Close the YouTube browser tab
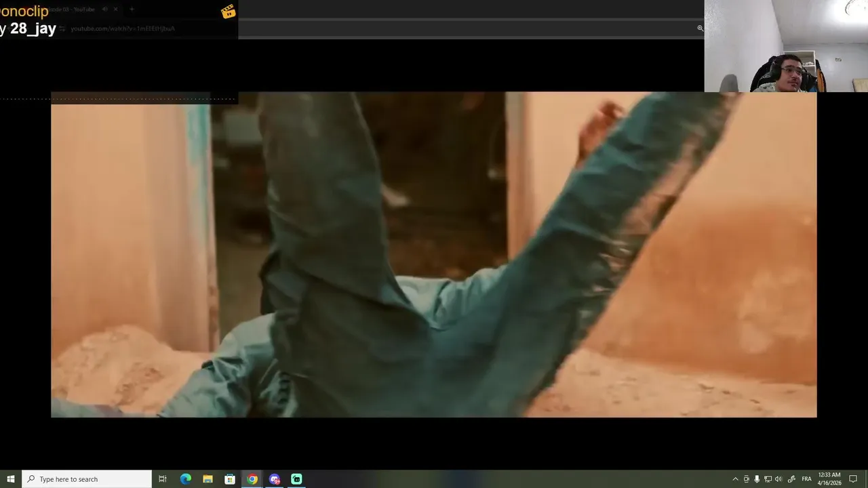Viewport: 868px width, 488px height. pos(116,9)
